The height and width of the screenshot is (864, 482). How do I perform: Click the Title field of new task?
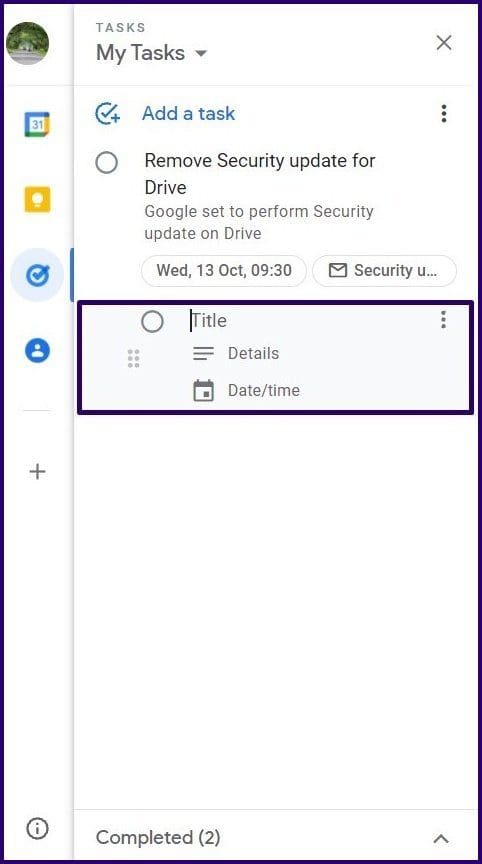308,321
